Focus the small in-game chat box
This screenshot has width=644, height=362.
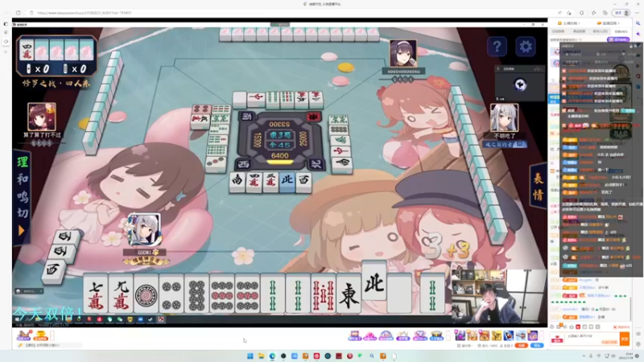(29, 291)
